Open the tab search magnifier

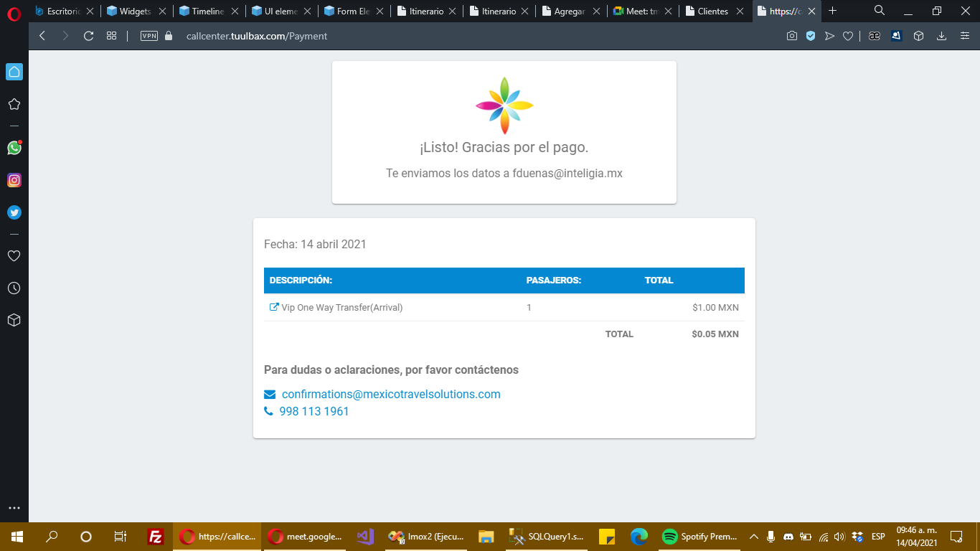click(880, 11)
